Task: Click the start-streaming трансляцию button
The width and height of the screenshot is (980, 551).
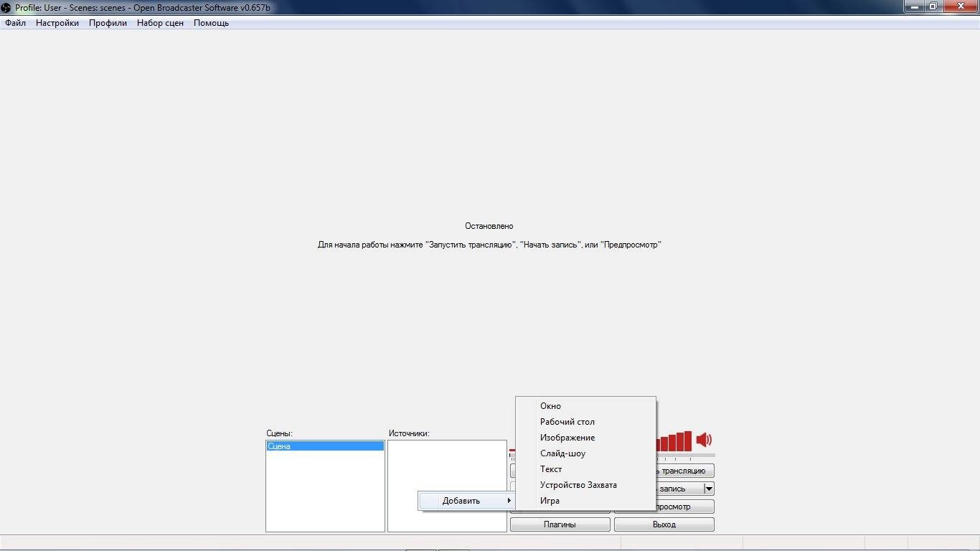Action: [684, 471]
